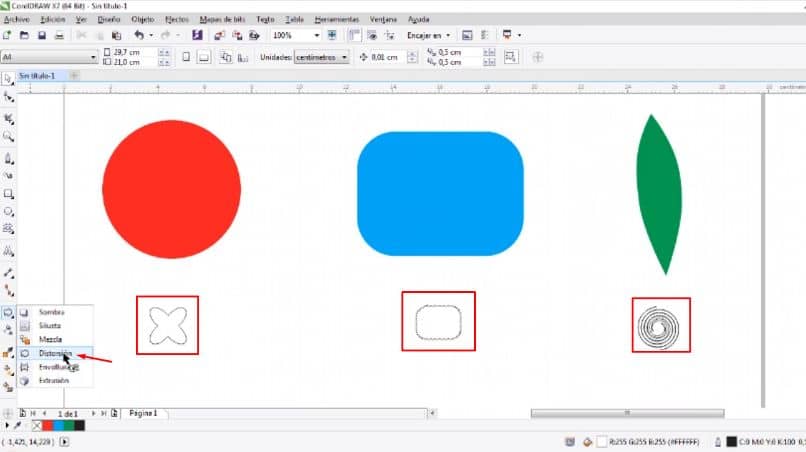Click the horizontal scrollbar thumb

tap(627, 413)
